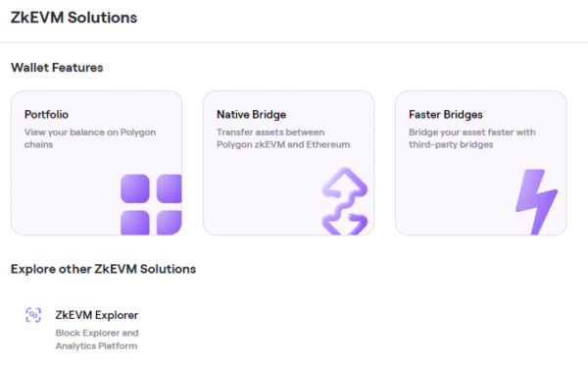Click the ZkEVM Explorer scan icon
588x367 pixels.
[x=33, y=315]
